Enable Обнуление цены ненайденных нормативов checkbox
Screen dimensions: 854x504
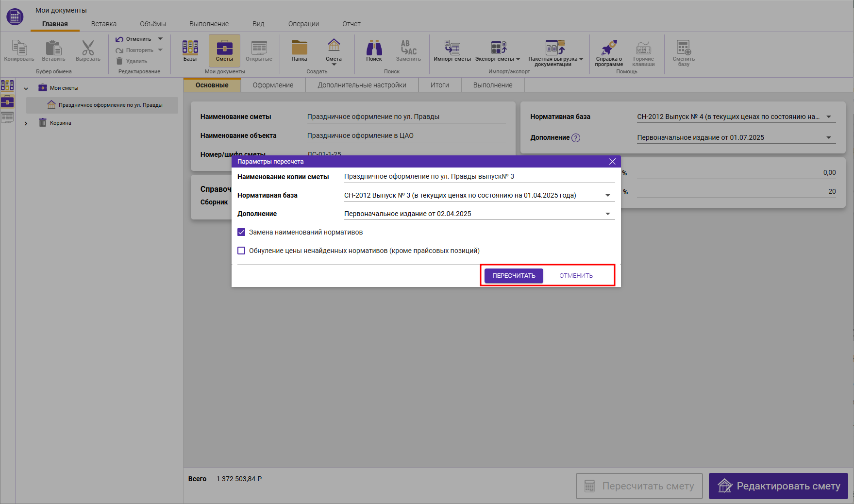[x=241, y=251]
